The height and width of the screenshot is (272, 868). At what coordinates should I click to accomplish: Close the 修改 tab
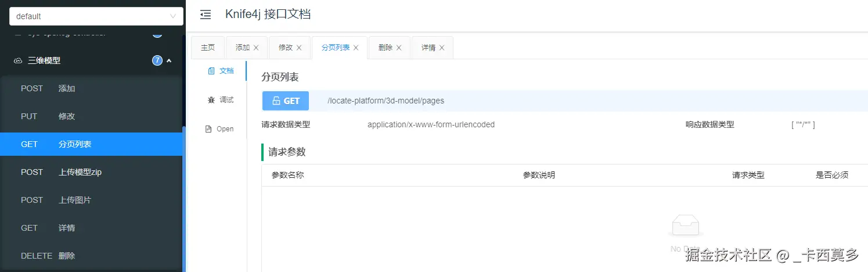coord(299,48)
